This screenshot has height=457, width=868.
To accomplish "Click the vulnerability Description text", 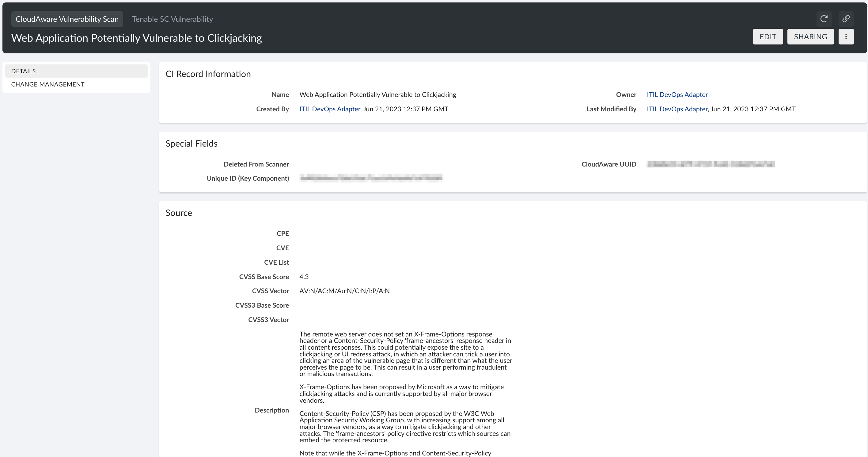I will 404,354.
